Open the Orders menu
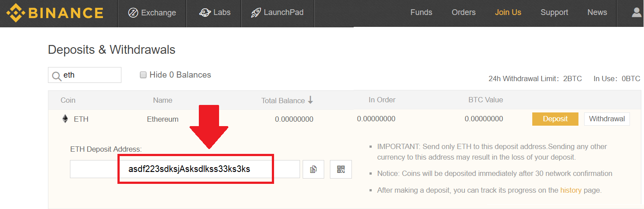The width and height of the screenshot is (644, 209). pyautogui.click(x=464, y=12)
